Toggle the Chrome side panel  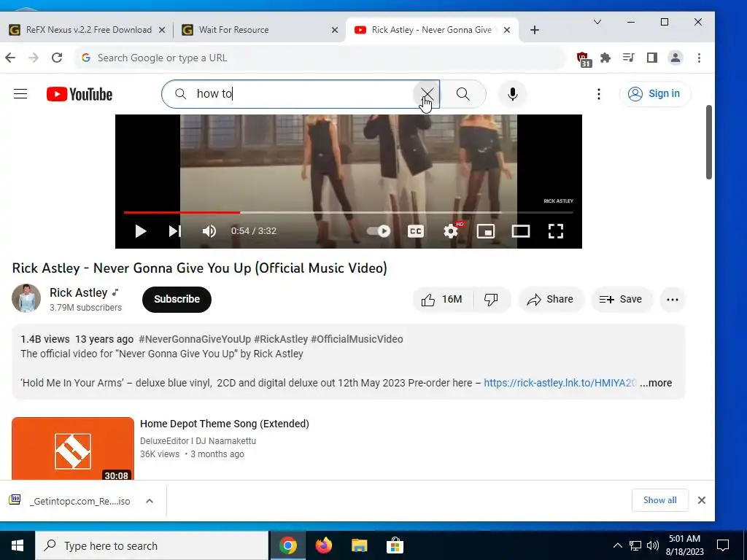coord(651,58)
